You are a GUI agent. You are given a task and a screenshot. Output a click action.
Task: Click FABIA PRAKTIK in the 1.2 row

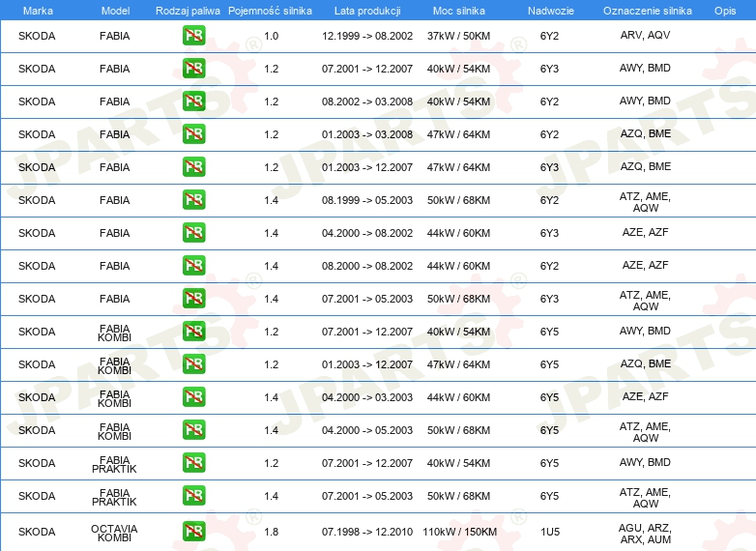click(114, 464)
